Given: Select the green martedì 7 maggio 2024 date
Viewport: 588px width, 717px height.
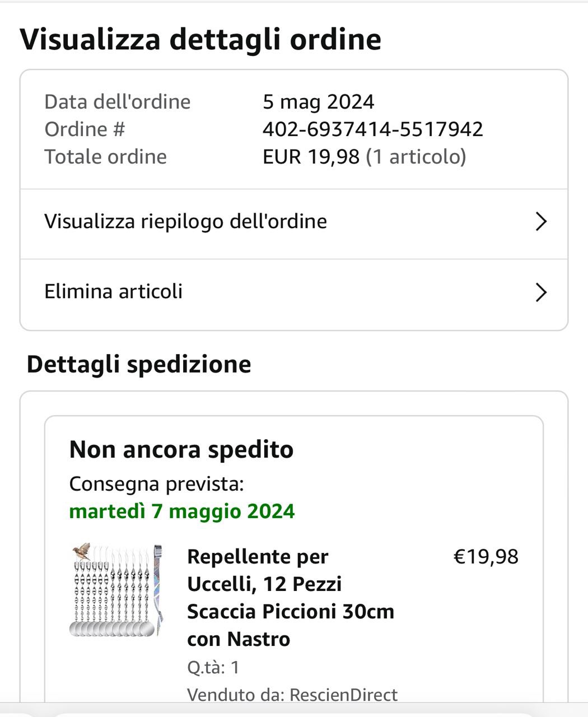Looking at the screenshot, I should click(x=182, y=511).
